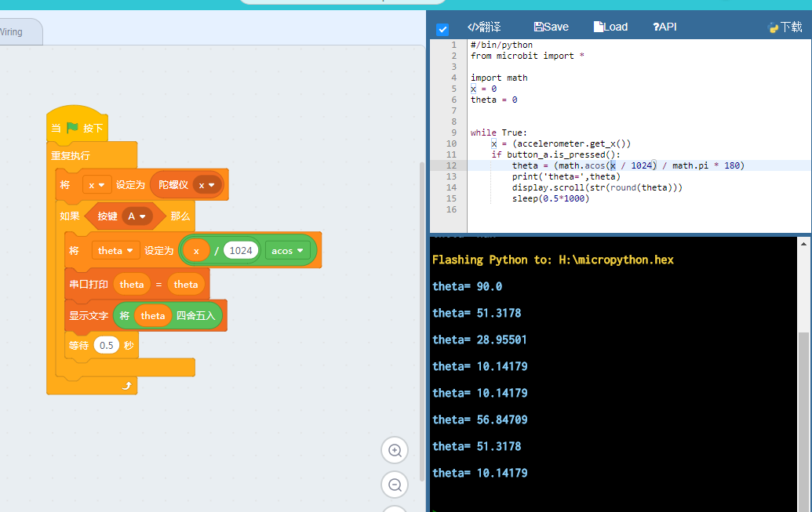Click the 如果 if block label

[69, 216]
